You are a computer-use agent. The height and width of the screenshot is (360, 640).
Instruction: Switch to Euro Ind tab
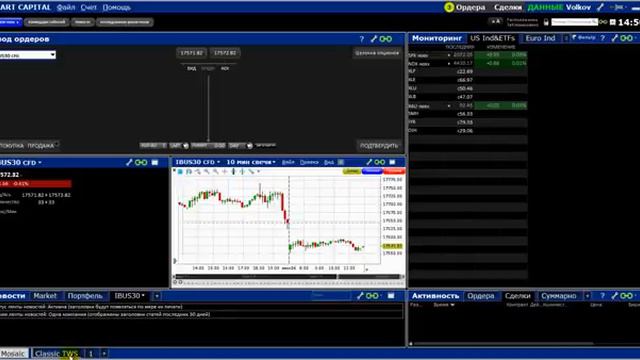click(540, 38)
